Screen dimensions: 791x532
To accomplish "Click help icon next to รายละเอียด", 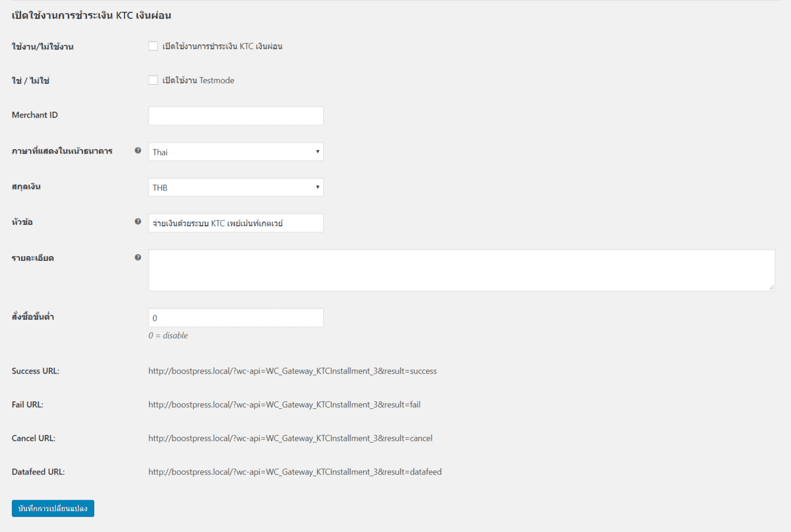I will click(x=138, y=257).
